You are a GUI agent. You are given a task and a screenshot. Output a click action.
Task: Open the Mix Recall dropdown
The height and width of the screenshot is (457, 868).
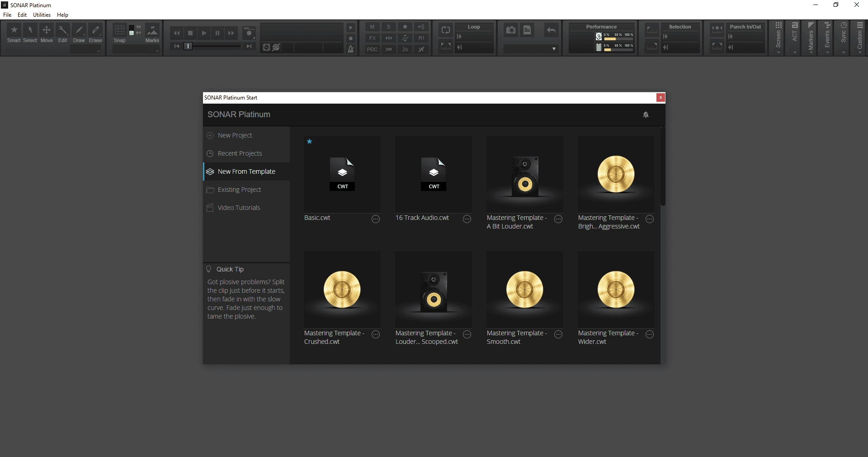coord(531,48)
